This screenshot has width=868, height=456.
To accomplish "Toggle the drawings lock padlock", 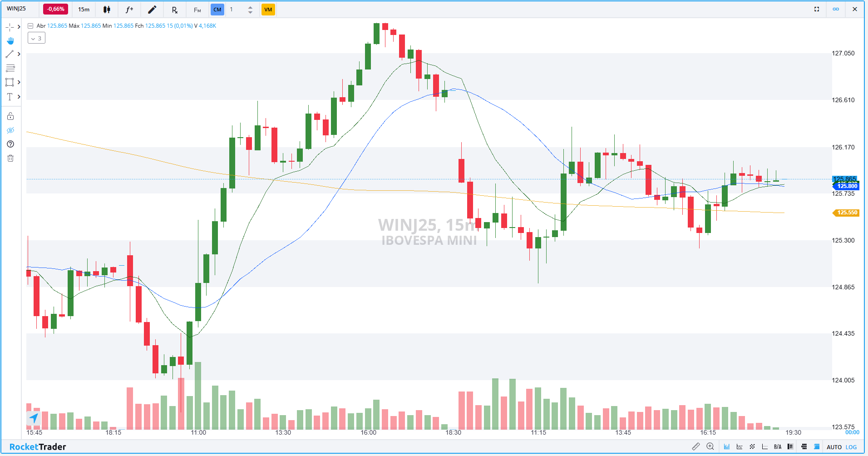I will [x=10, y=116].
